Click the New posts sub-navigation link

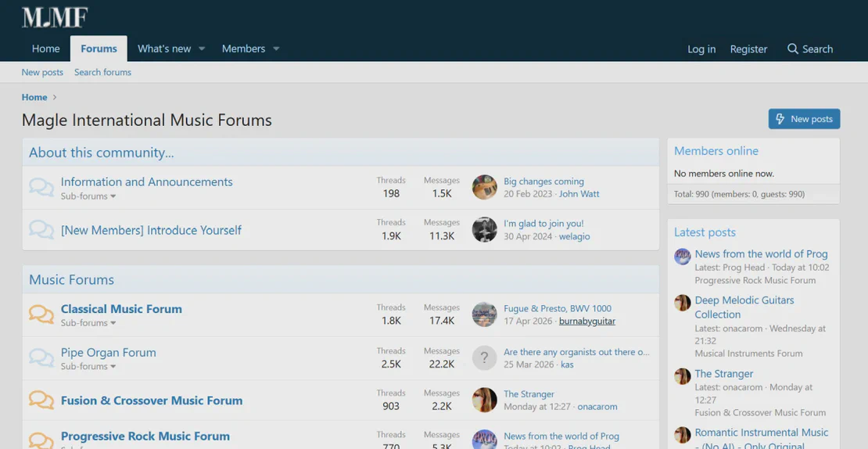[42, 72]
